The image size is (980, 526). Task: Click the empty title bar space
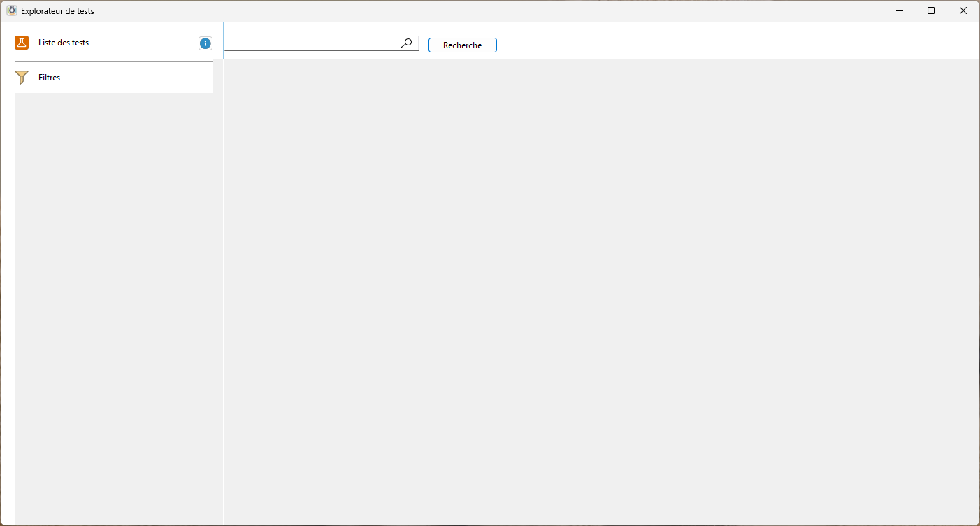[x=489, y=10]
